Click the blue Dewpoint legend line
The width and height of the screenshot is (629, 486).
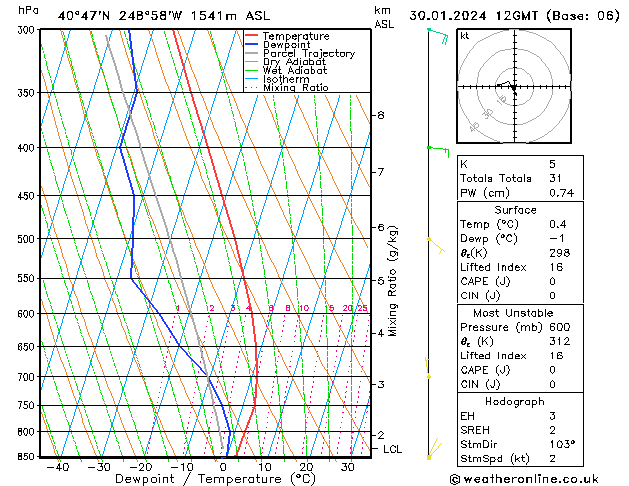point(252,45)
